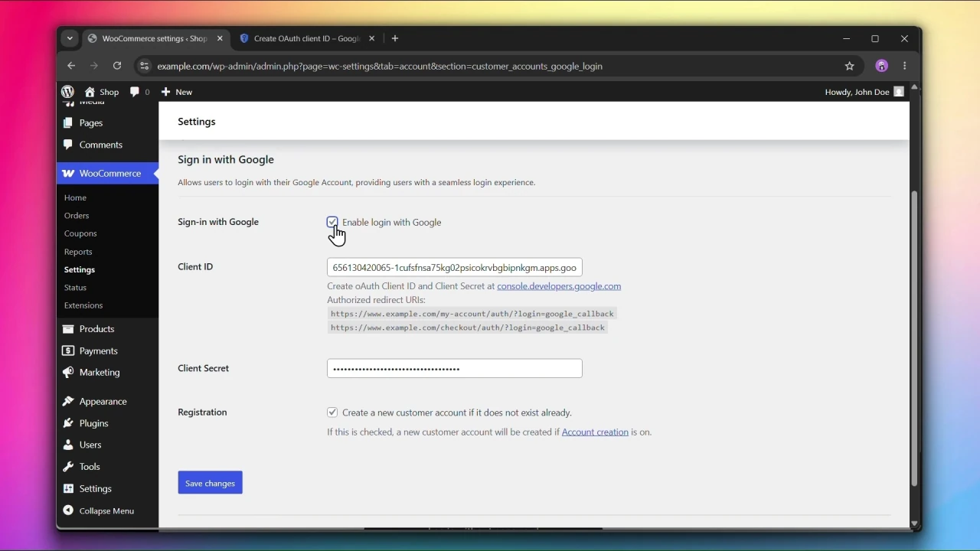Collapse the admin sidebar menu
980x551 pixels.
point(99,511)
